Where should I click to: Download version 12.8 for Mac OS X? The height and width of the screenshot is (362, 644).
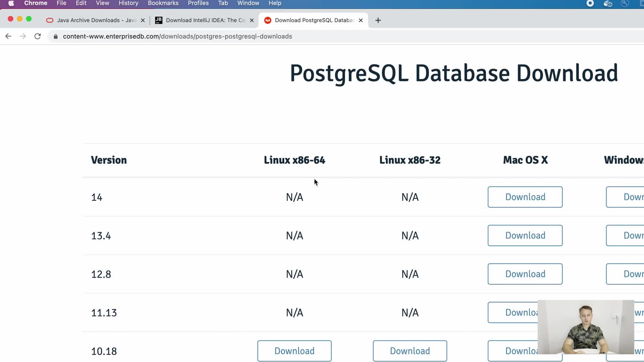coord(525,274)
